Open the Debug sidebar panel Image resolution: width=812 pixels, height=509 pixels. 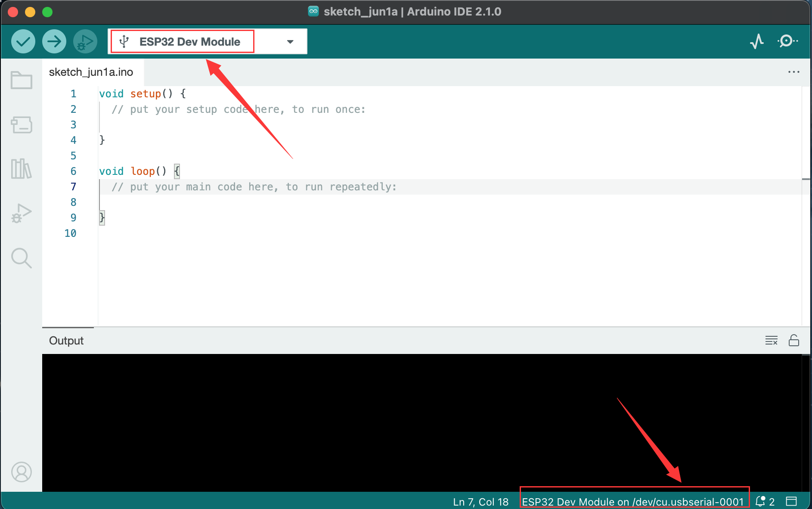[22, 213]
